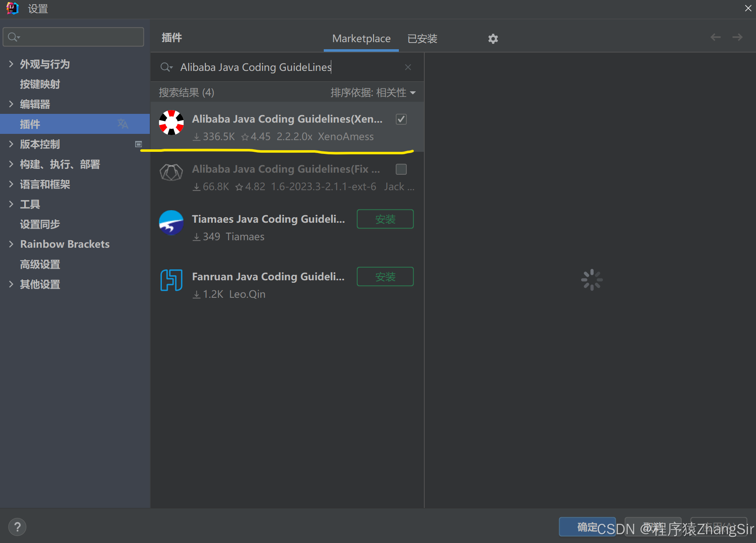Open Alibaba Java Coding Guidelines(Xen...) plugin details

click(287, 119)
